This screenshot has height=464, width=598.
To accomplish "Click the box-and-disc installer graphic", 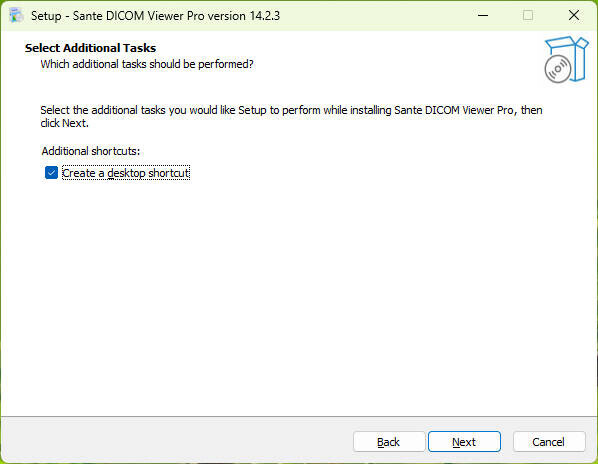I will coord(566,59).
